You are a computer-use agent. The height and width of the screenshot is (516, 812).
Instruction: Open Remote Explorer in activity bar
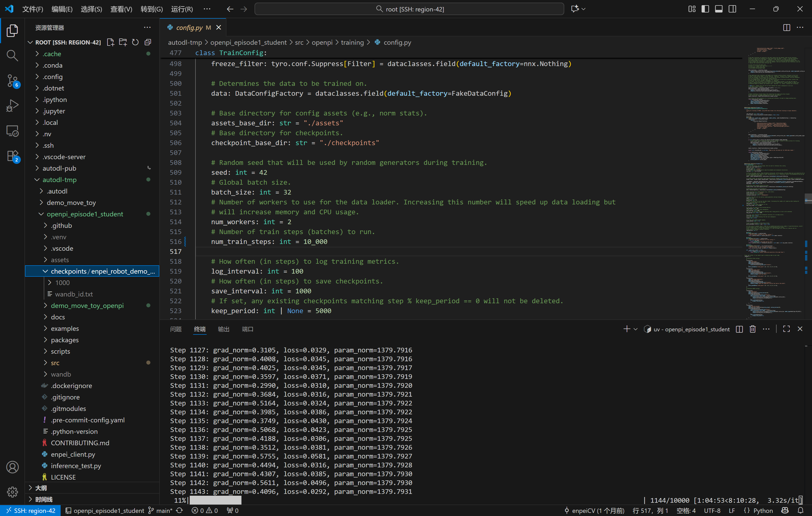pyautogui.click(x=12, y=131)
